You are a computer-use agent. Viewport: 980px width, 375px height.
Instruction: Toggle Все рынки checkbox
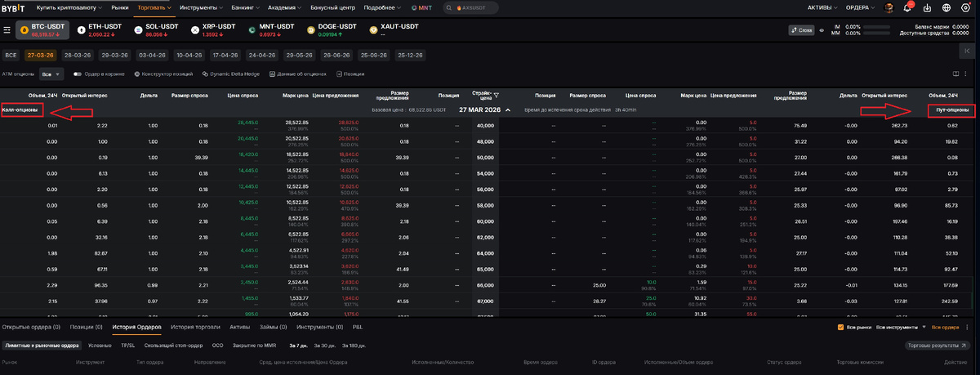tap(841, 327)
